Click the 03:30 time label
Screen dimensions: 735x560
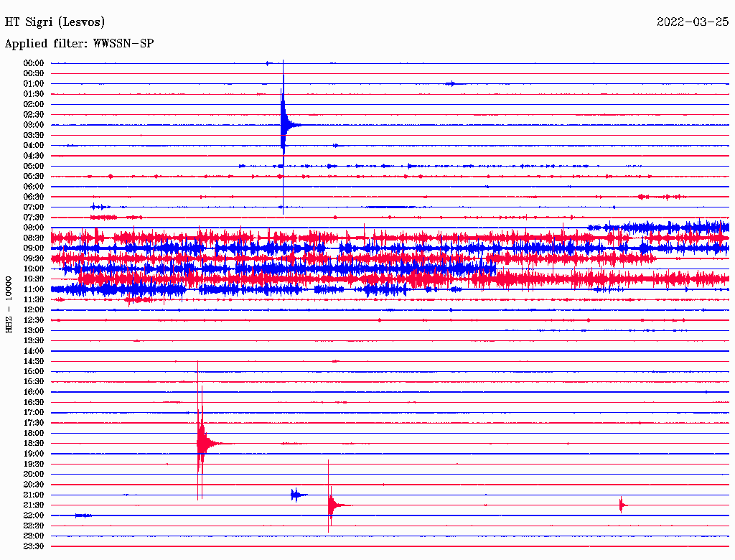pos(34,135)
